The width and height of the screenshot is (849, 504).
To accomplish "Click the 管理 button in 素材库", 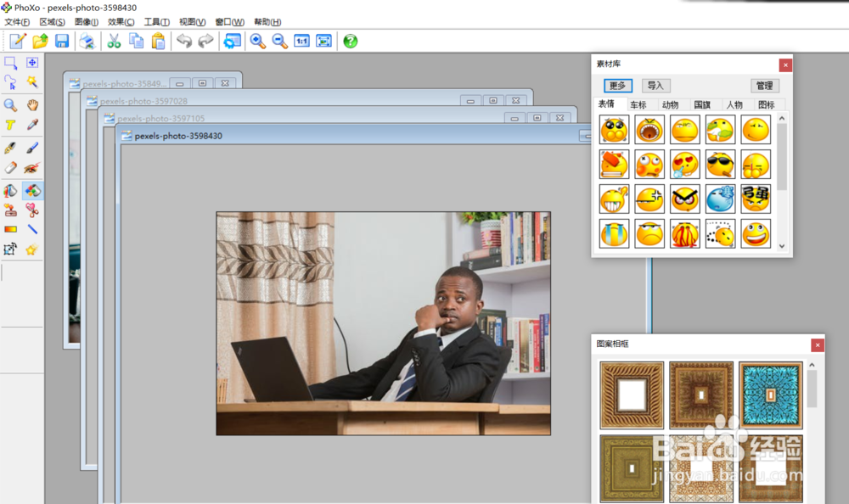I will click(x=765, y=86).
